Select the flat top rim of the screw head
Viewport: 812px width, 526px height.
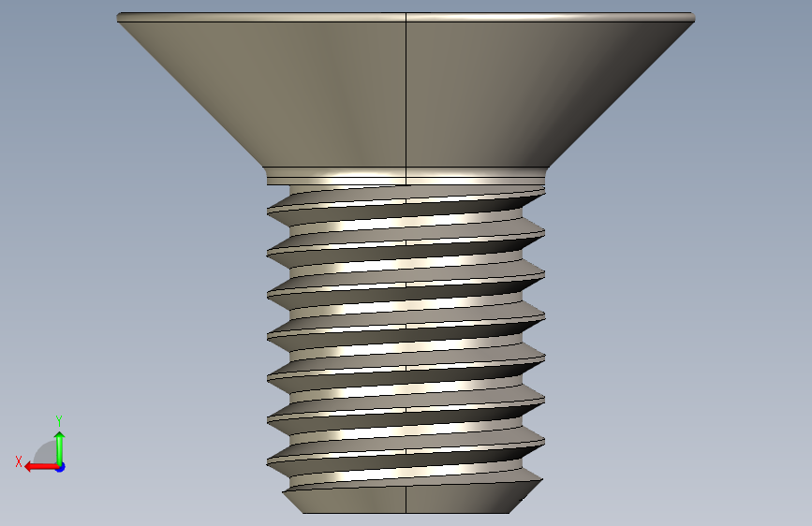(x=406, y=17)
